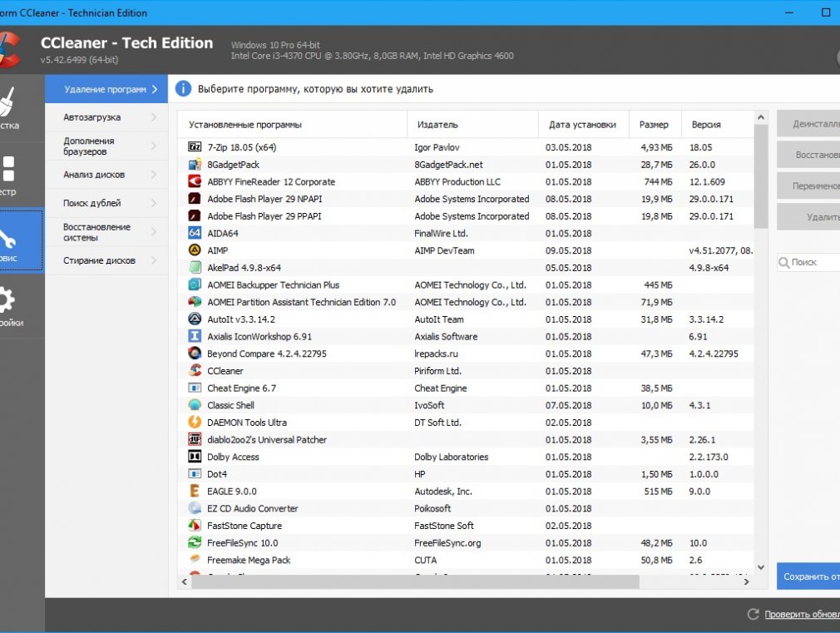Screen dimensions: 840x633
Task: Click the FastStone Capture icon
Action: [x=195, y=525]
